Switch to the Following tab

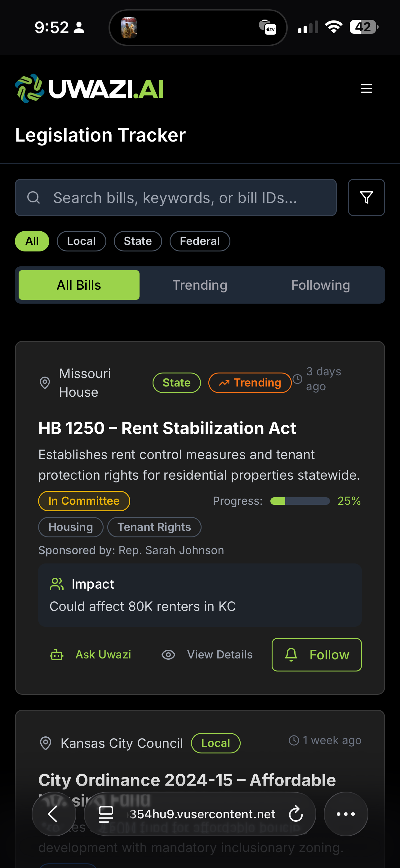pyautogui.click(x=320, y=285)
